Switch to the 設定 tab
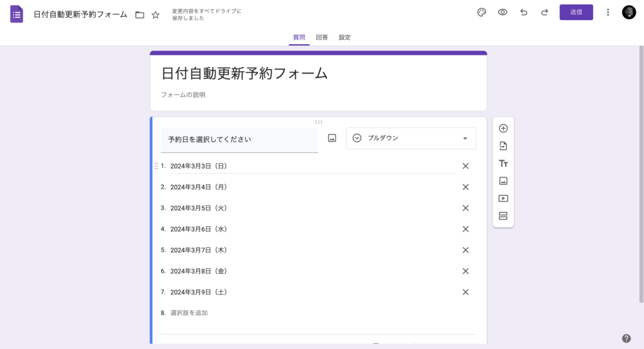This screenshot has height=349, width=644. tap(345, 38)
